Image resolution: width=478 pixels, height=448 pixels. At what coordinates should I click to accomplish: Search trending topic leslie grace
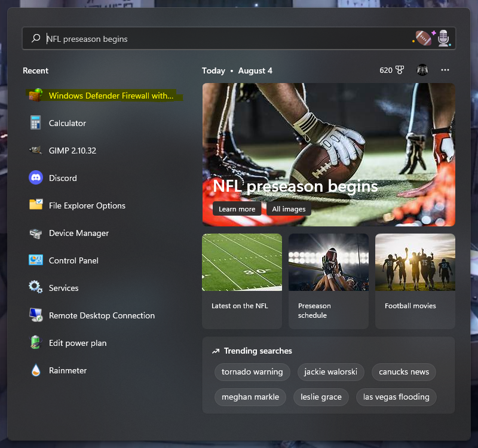(x=321, y=397)
